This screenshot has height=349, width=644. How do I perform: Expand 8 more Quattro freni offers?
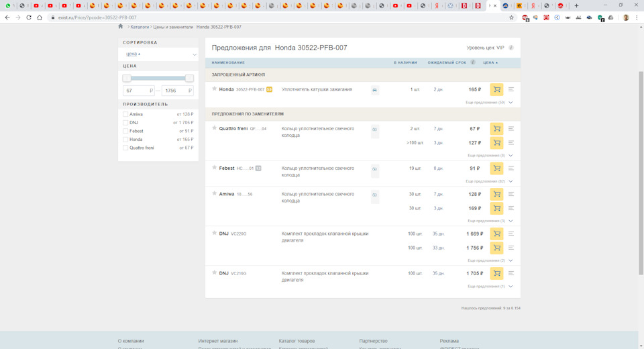(x=490, y=156)
